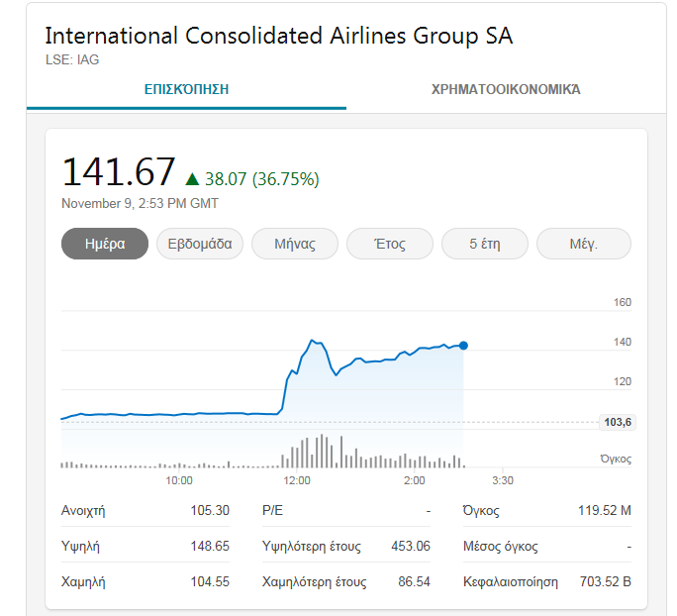Click the green up-arrow change icon
This screenshot has width=677, height=616.
pos(192,179)
